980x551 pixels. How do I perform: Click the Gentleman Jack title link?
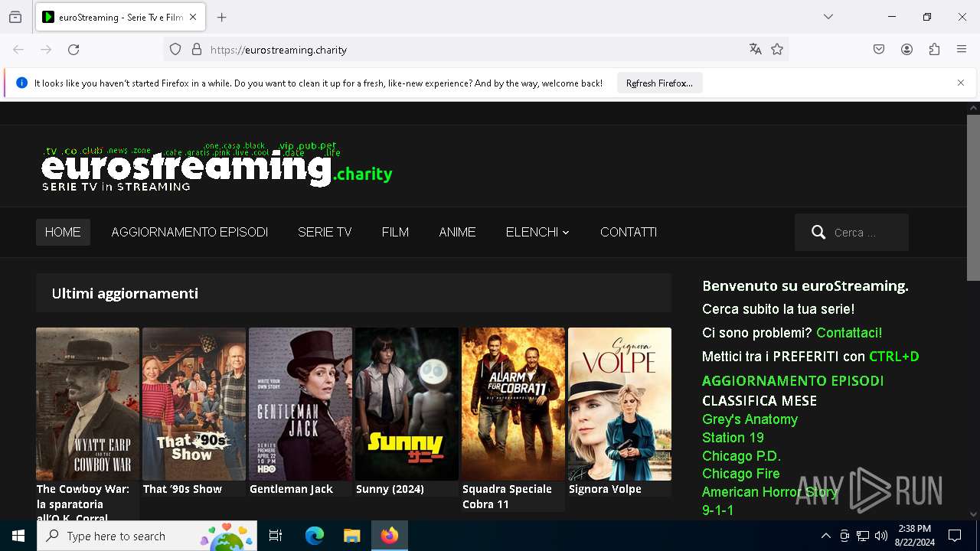click(x=291, y=489)
